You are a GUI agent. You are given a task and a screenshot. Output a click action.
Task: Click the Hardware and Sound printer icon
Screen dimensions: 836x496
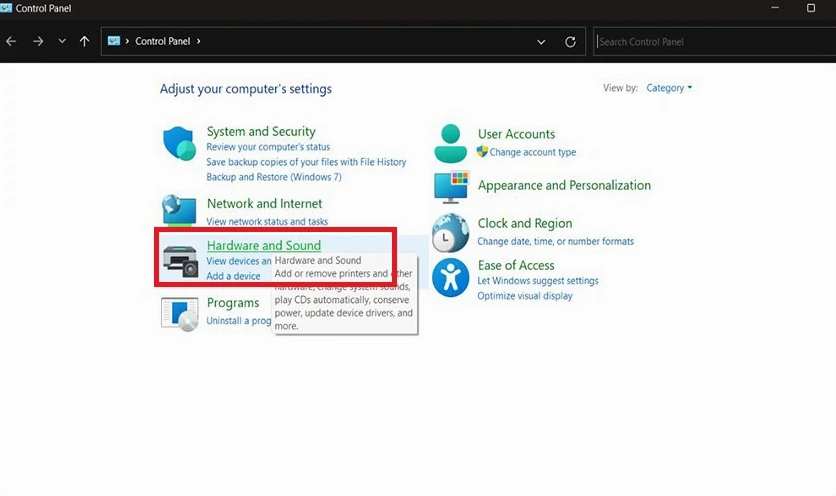(180, 260)
